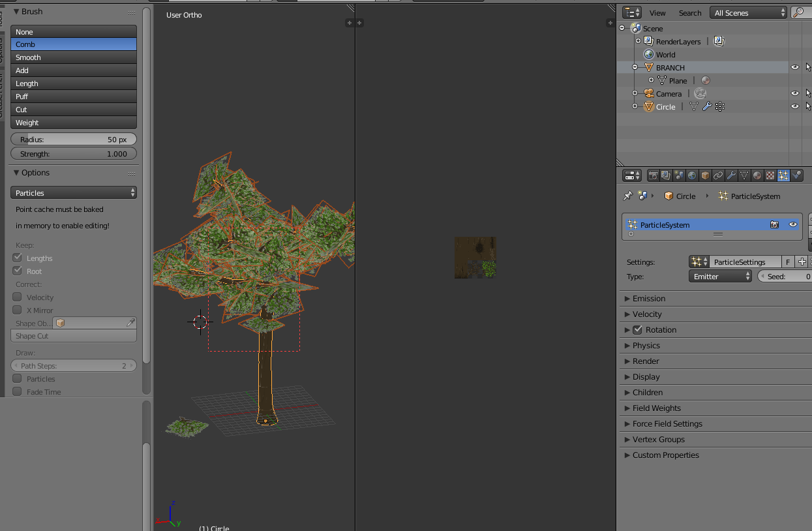The height and width of the screenshot is (531, 812).
Task: Open the particle Type Emitter dropdown
Action: pos(720,277)
